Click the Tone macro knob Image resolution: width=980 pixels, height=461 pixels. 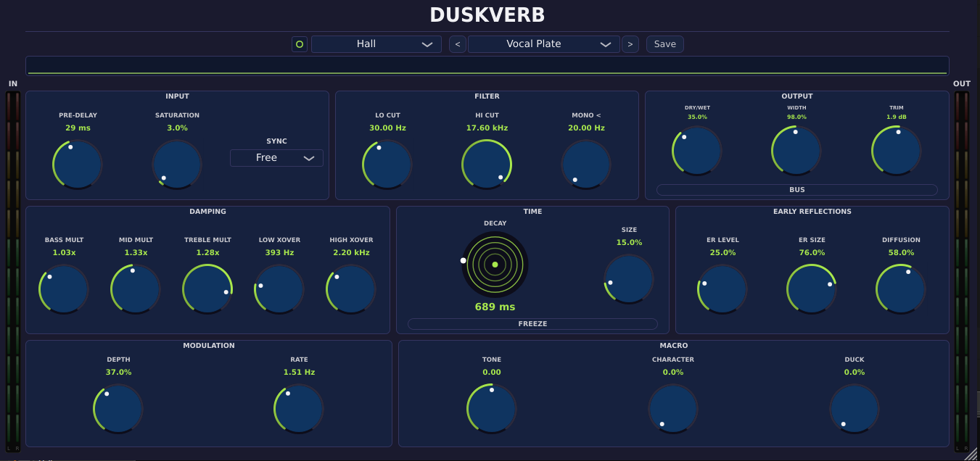pos(492,409)
